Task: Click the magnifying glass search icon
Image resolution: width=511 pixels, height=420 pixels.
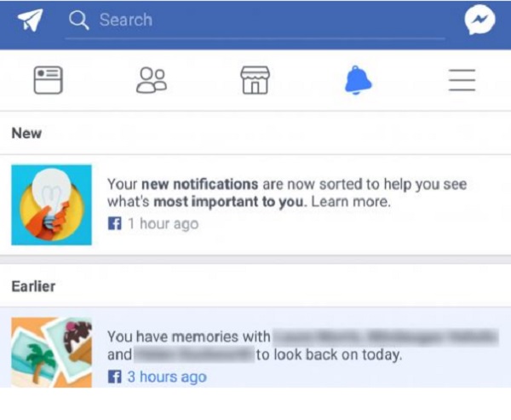Action: click(x=78, y=20)
